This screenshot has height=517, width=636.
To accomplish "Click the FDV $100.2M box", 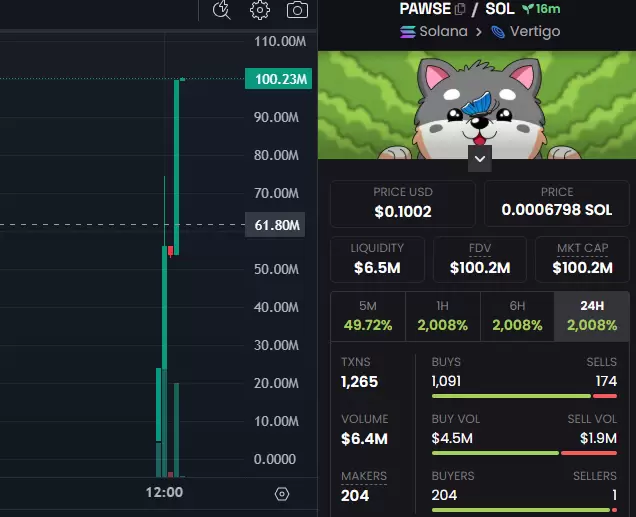I will coord(480,260).
